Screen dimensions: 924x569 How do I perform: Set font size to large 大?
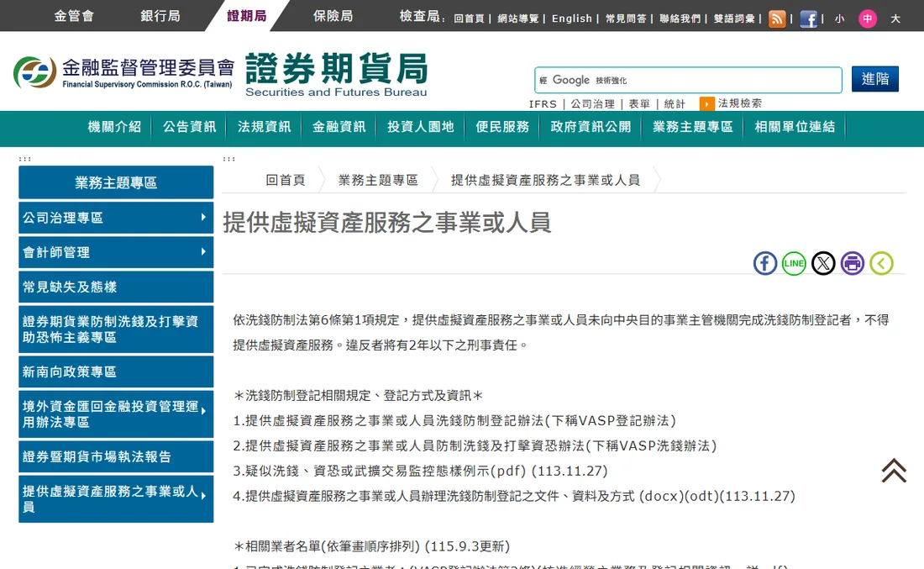895,18
